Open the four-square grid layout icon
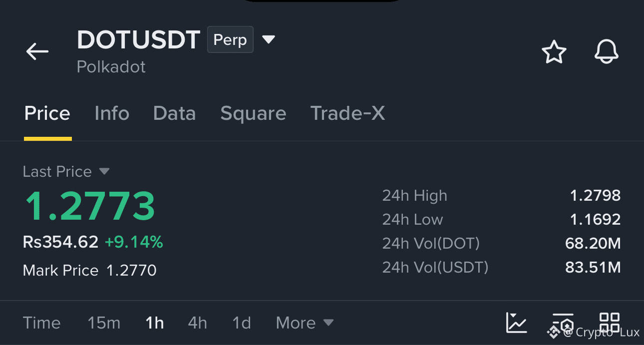Viewport: 644px width, 345px height. click(x=610, y=323)
